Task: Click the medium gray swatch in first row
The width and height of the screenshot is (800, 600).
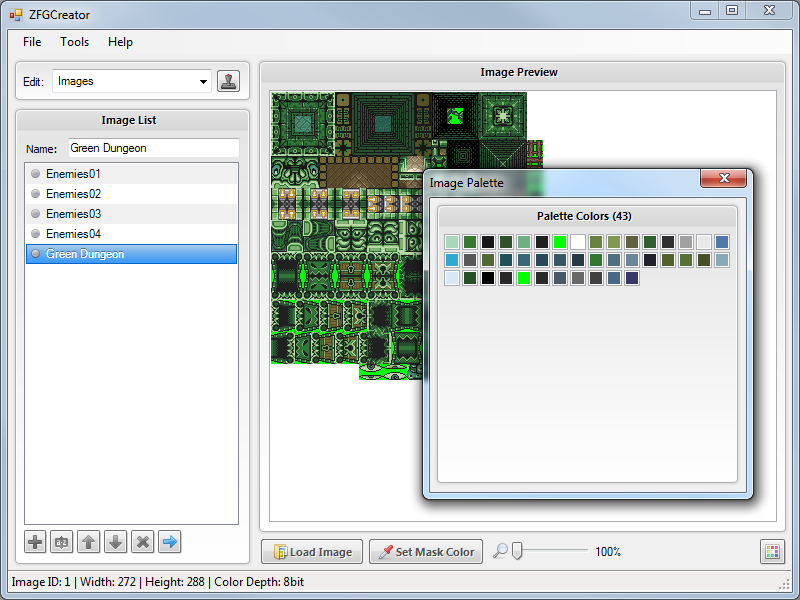Action: pos(686,242)
